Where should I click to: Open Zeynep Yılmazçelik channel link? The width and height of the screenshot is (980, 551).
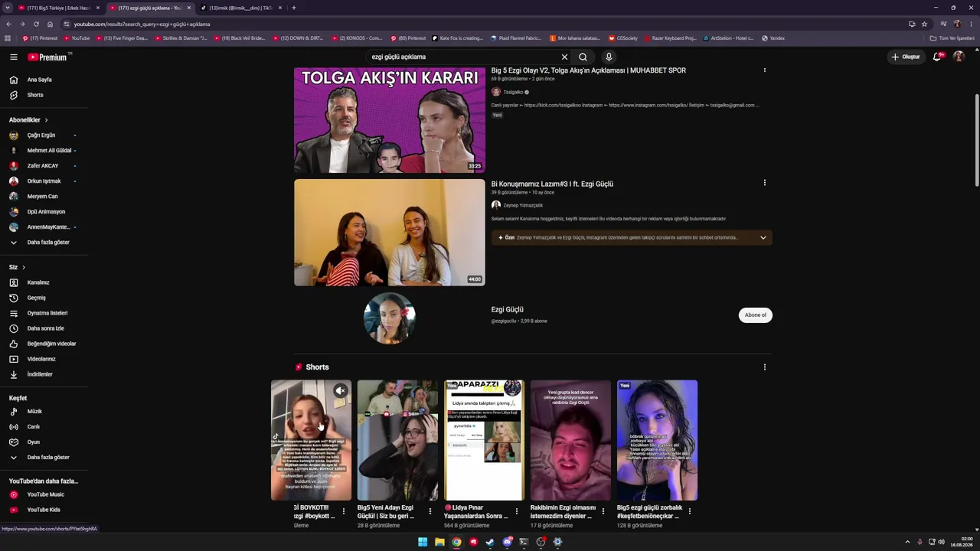[x=523, y=205]
